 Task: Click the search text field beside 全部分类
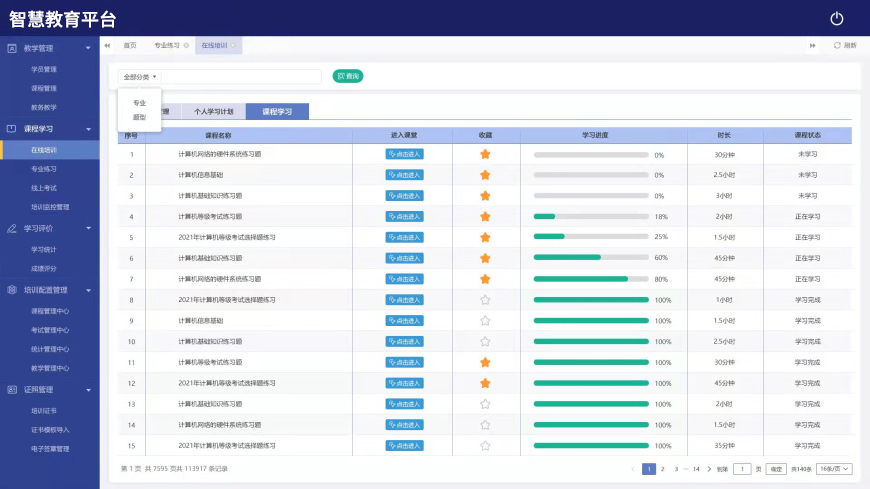241,77
